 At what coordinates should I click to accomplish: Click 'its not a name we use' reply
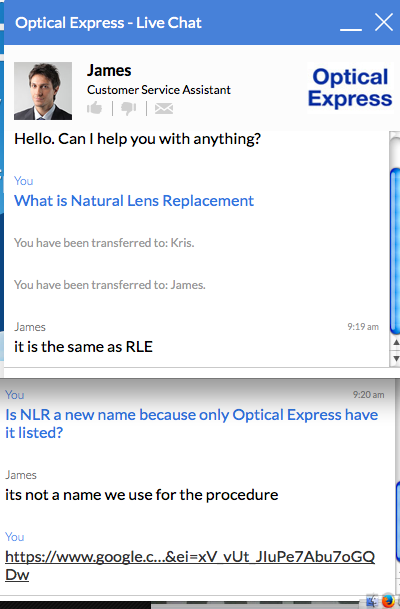click(141, 495)
